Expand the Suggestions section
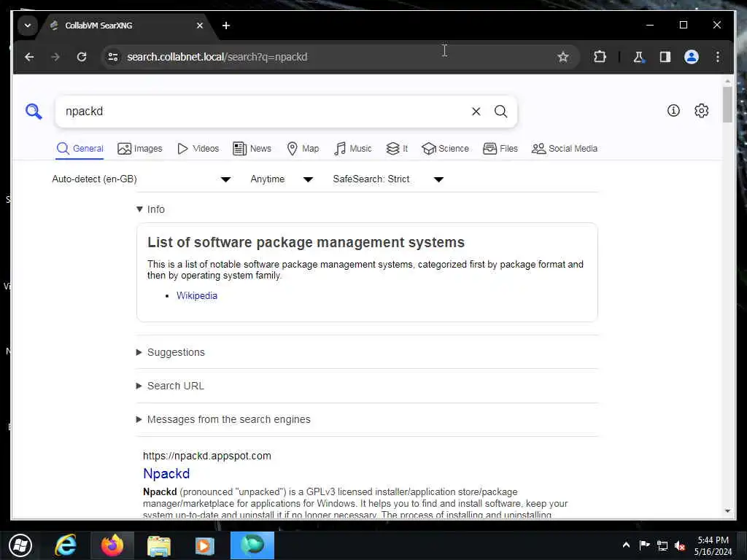The height and width of the screenshot is (560, 747). (x=171, y=352)
